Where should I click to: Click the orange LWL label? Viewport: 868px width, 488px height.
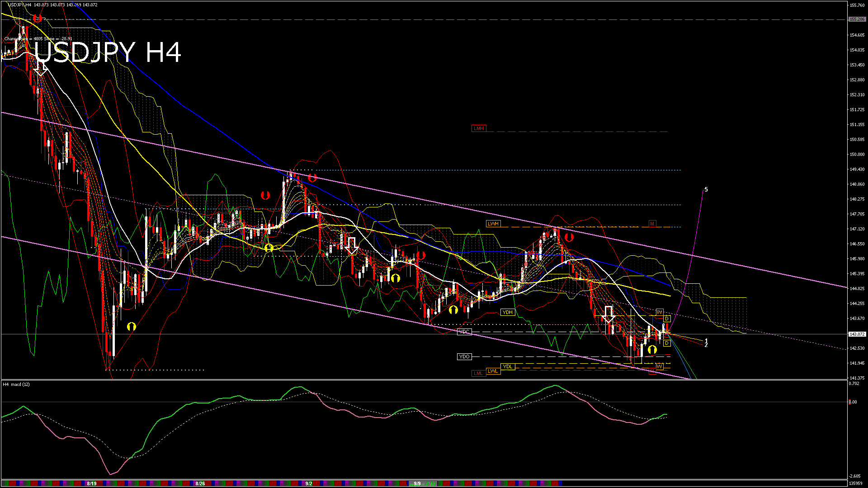click(x=493, y=371)
